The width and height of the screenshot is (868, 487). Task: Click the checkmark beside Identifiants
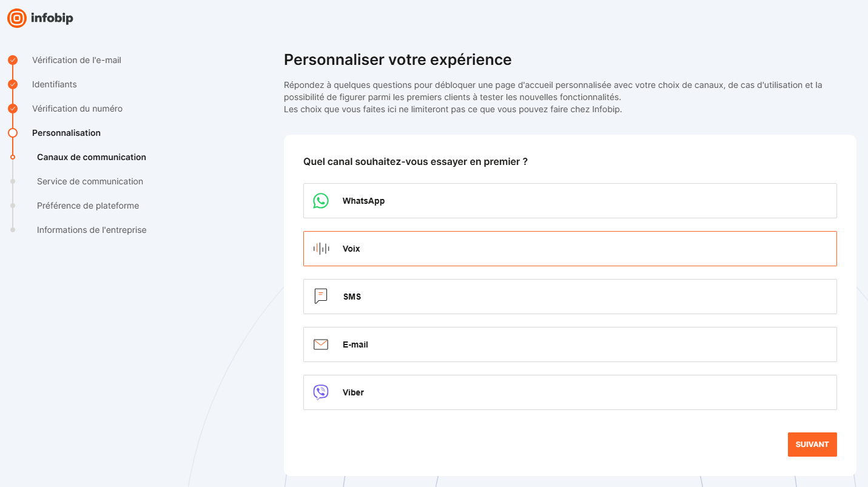coord(13,84)
